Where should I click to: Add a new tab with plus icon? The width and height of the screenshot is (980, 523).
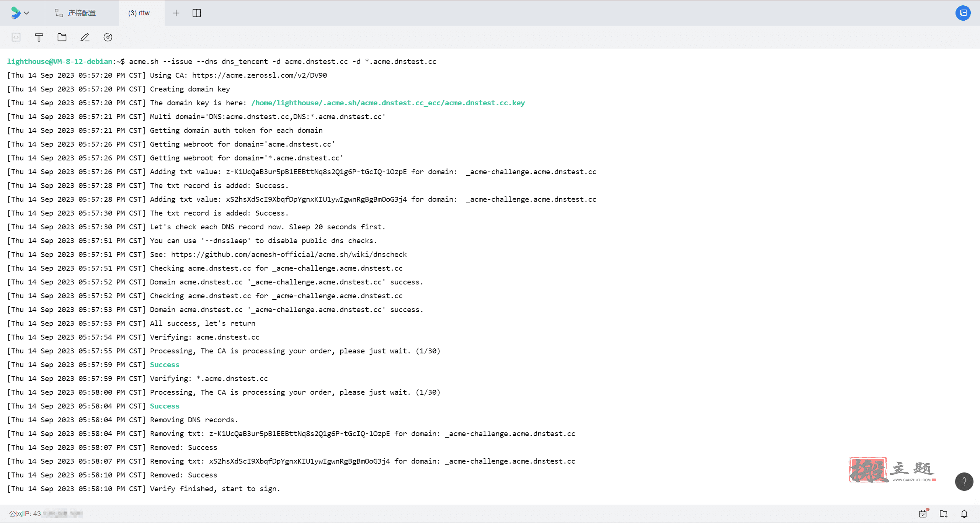(x=176, y=13)
